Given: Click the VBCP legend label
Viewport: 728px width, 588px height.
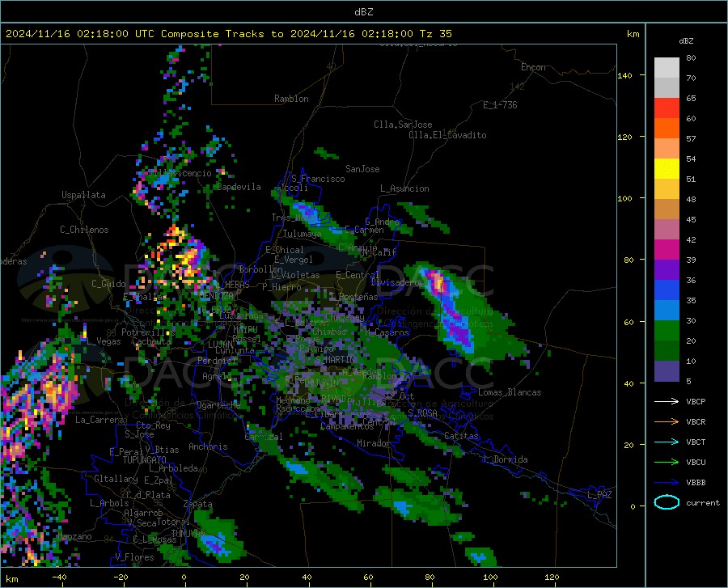Looking at the screenshot, I should pyautogui.click(x=696, y=401).
